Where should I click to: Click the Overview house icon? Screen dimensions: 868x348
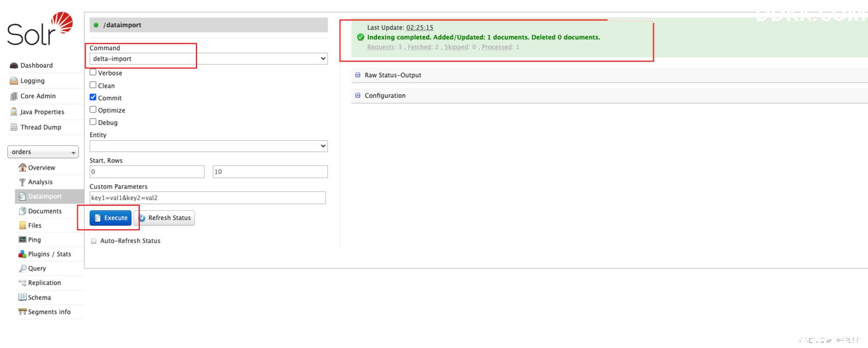pyautogui.click(x=23, y=167)
